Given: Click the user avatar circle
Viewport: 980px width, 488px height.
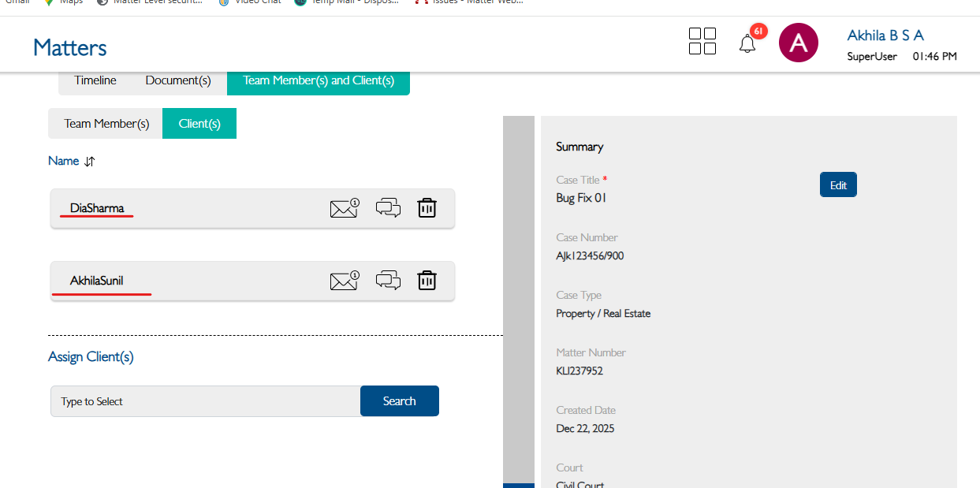Looking at the screenshot, I should pyautogui.click(x=798, y=43).
